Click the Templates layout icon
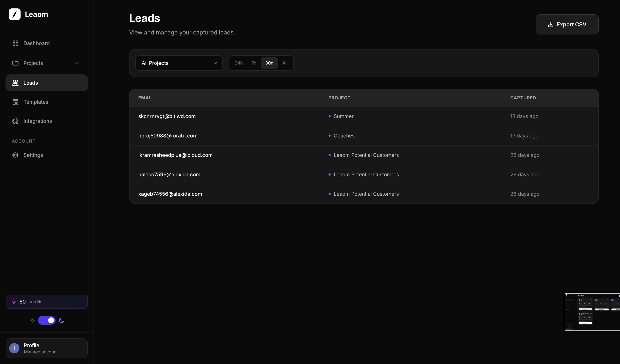 point(15,102)
